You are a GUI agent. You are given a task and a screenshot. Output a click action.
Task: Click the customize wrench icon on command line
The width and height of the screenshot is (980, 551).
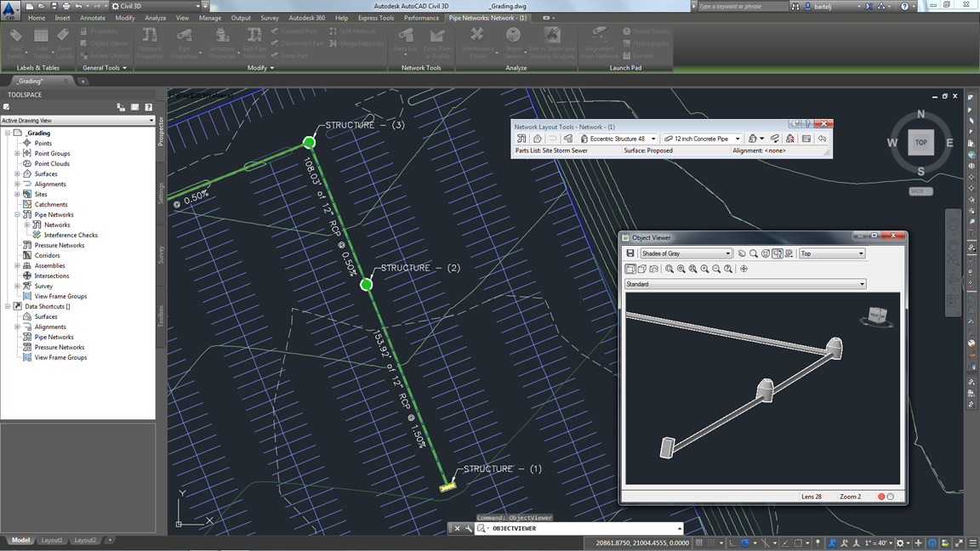[469, 529]
